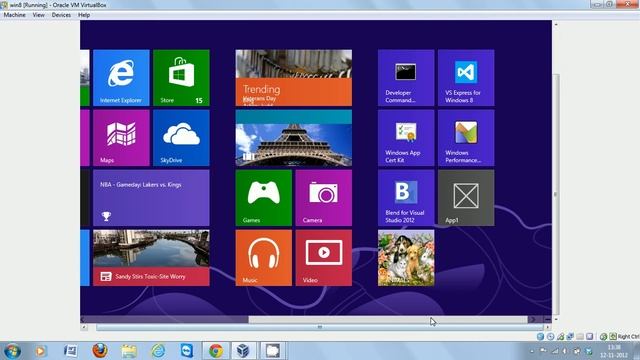The height and width of the screenshot is (360, 640).
Task: Click Start screen scrollbar right arrow
Action: (532, 320)
